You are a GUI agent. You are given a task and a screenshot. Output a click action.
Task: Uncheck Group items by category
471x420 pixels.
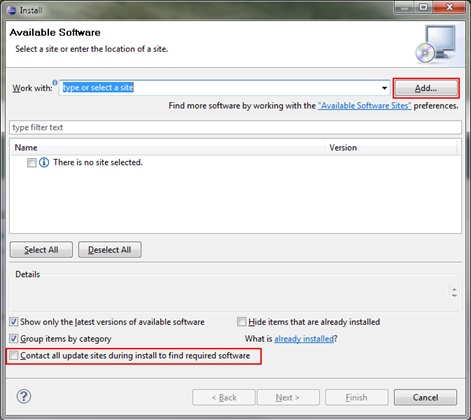click(13, 339)
